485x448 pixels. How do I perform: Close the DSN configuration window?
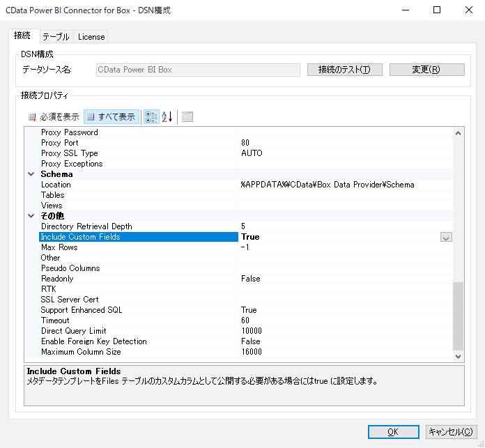point(469,10)
